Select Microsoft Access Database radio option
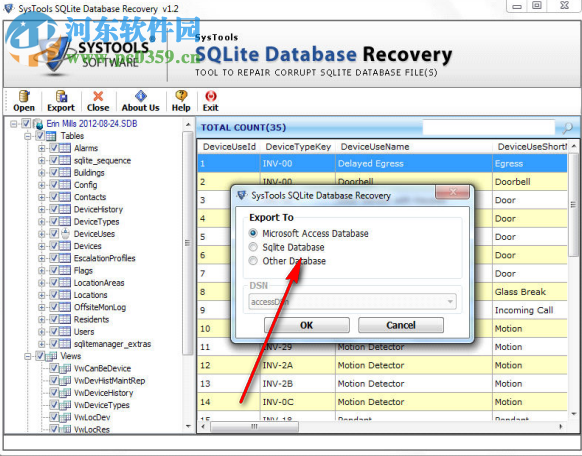The height and width of the screenshot is (456, 582). tap(253, 233)
